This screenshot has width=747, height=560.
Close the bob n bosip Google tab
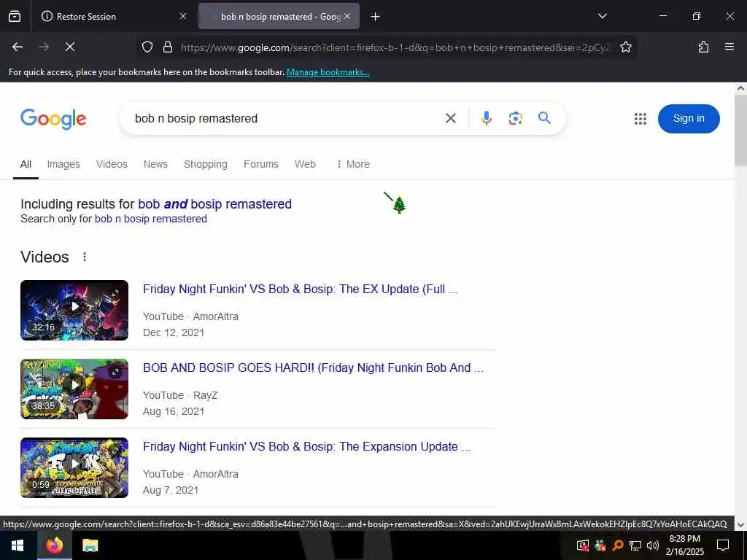pyautogui.click(x=347, y=16)
